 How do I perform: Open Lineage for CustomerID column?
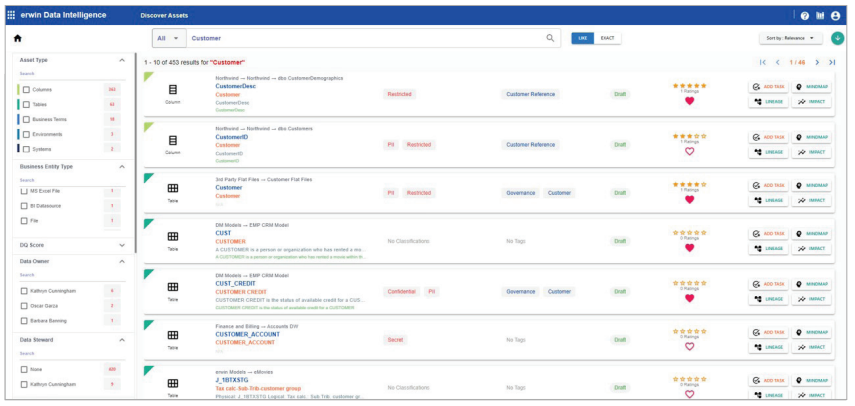pos(768,152)
